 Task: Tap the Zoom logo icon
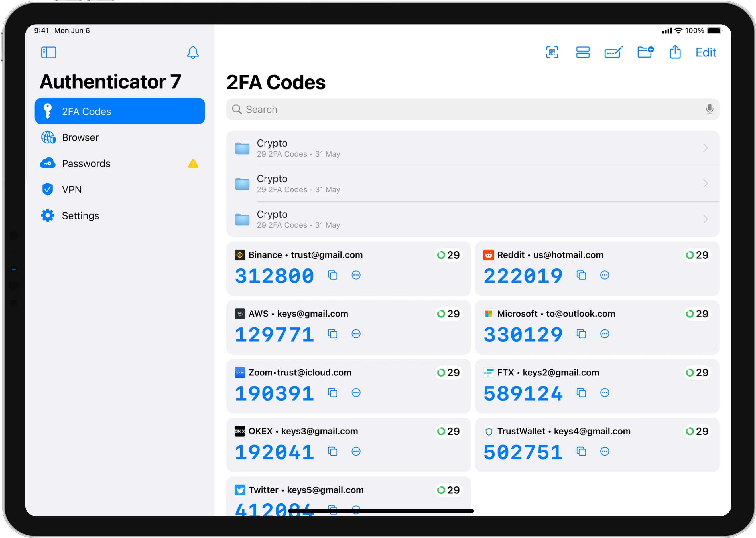240,372
